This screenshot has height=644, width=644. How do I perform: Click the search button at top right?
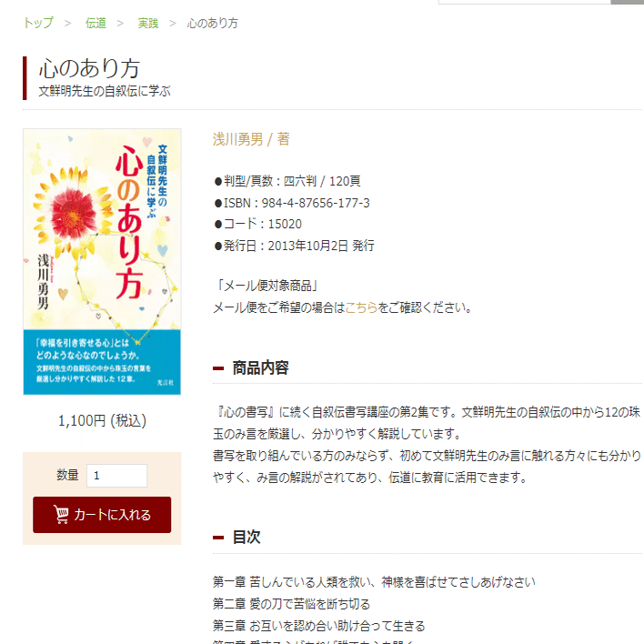tap(627, 2)
